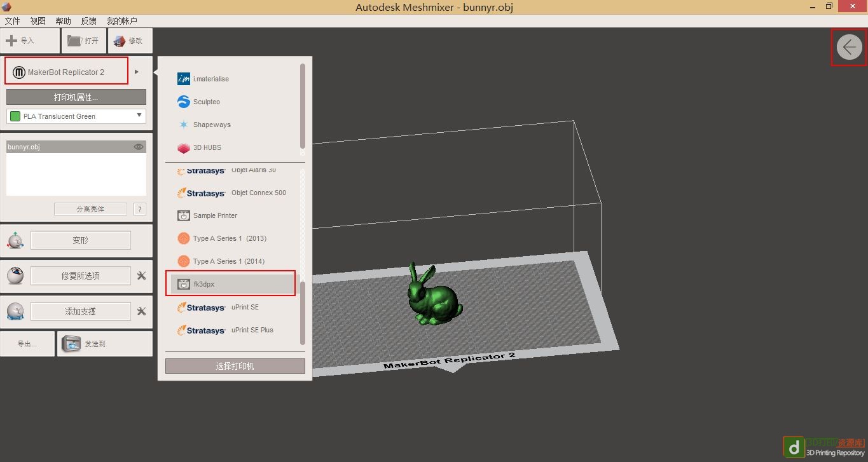Open the 视图 menu
The image size is (868, 462).
tap(38, 21)
